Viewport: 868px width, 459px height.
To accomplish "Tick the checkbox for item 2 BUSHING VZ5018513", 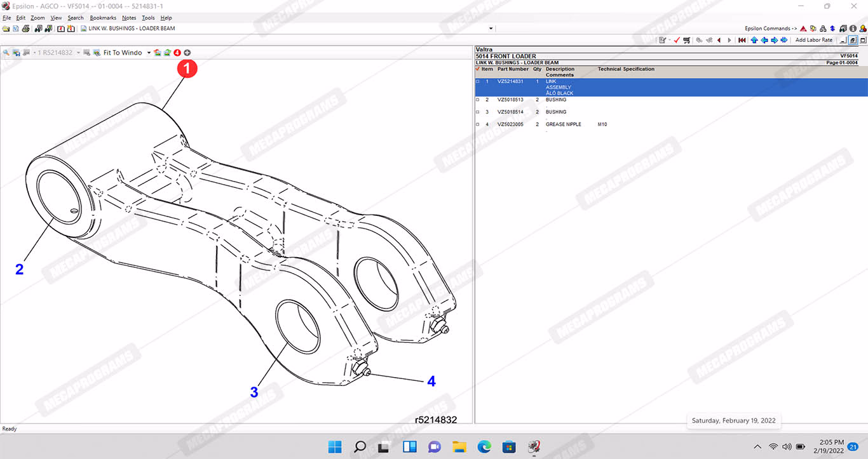I will point(478,100).
